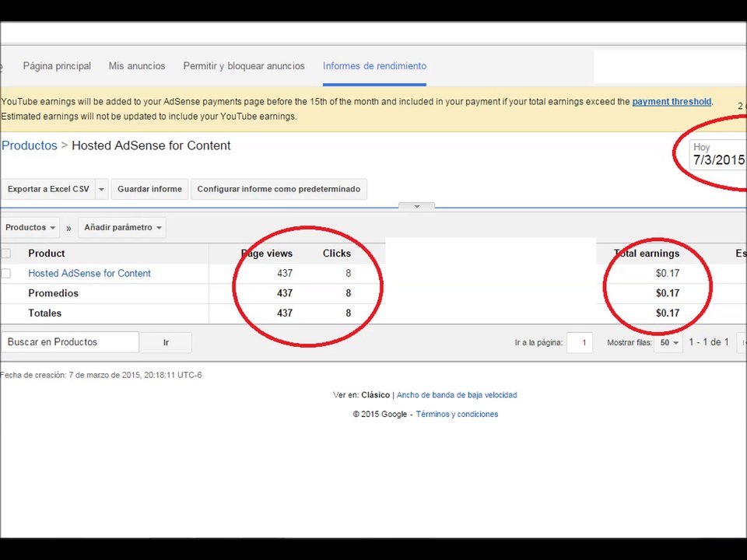The height and width of the screenshot is (560, 747).
Task: Go to Productos breadcrumb link
Action: (30, 145)
